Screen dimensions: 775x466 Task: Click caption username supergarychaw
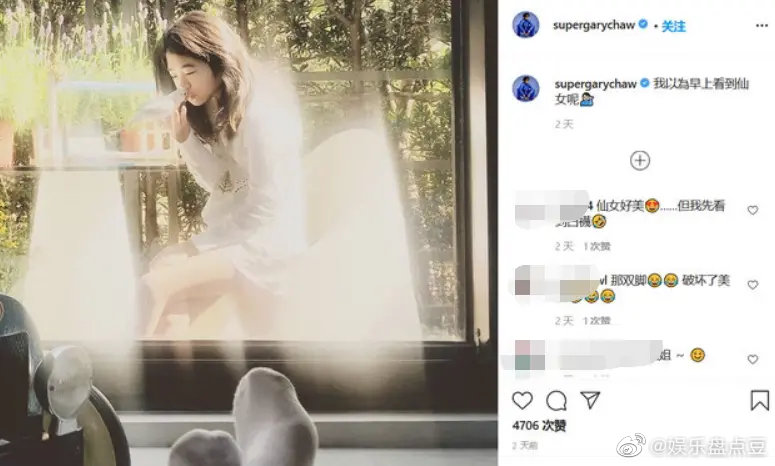[x=595, y=84]
